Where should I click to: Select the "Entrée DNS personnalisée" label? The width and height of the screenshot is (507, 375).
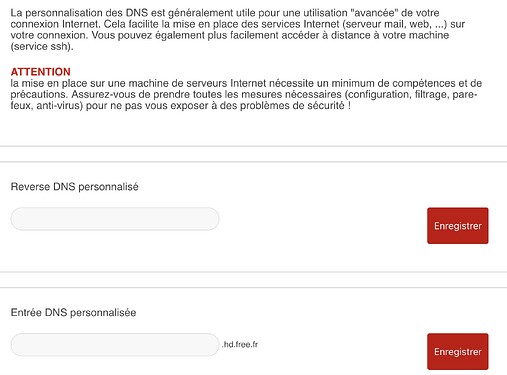(73, 312)
